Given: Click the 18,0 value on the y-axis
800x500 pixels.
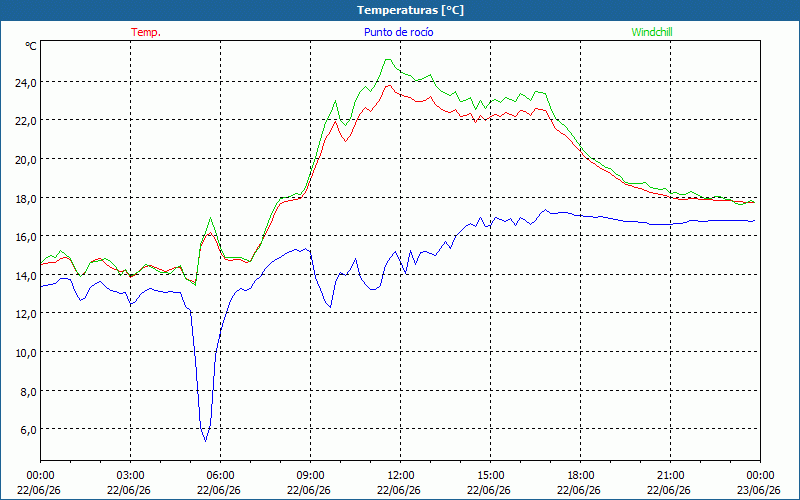Looking at the screenshot, I should point(25,198).
